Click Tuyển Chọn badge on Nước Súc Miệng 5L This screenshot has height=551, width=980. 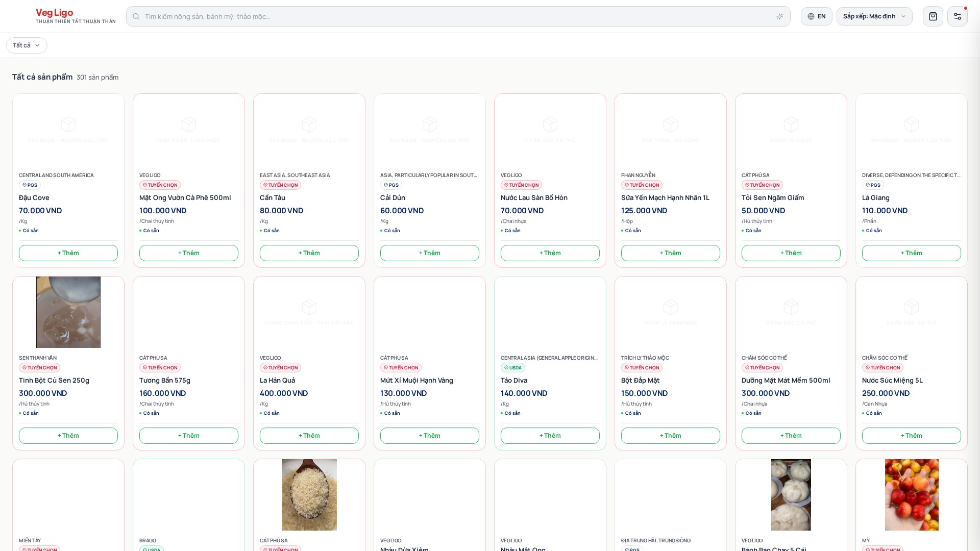coord(883,368)
